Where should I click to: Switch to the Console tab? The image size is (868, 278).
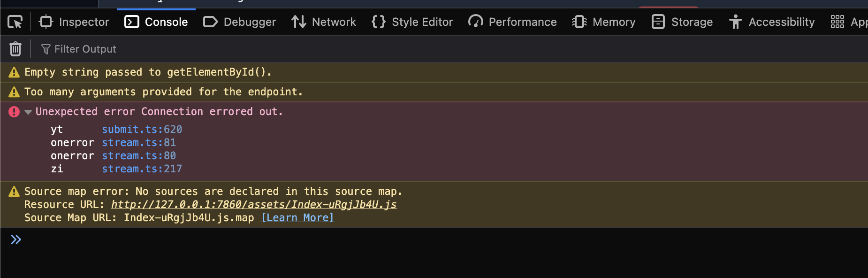(x=156, y=22)
